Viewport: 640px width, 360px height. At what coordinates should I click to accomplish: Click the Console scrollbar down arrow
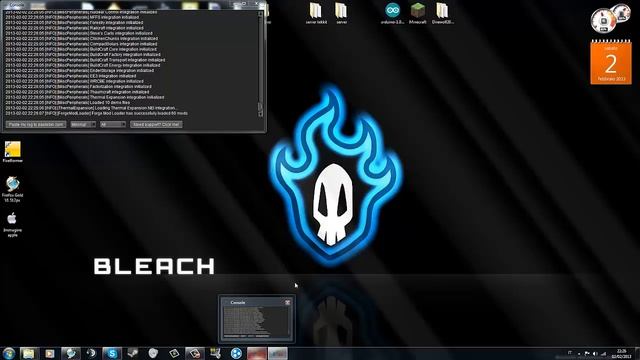[x=260, y=115]
